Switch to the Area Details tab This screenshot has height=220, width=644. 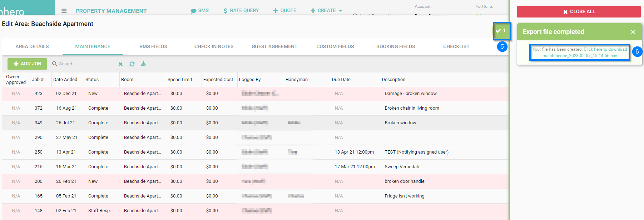click(32, 46)
